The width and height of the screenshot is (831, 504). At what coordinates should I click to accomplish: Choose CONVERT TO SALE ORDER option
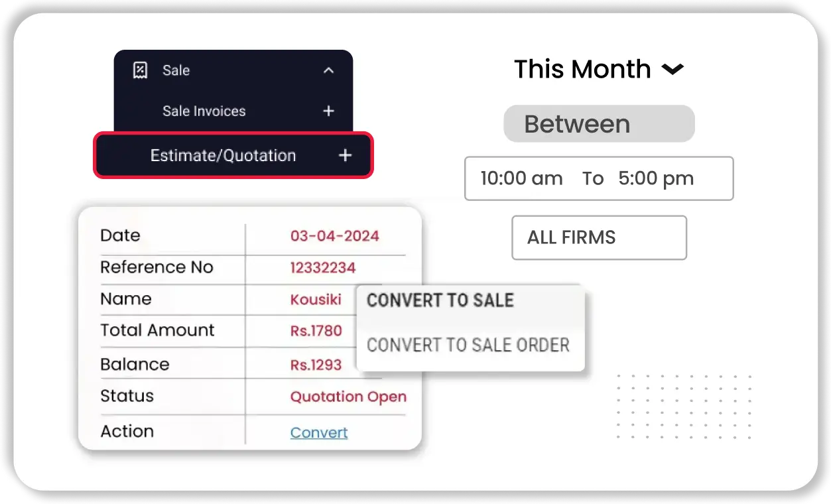pos(468,346)
